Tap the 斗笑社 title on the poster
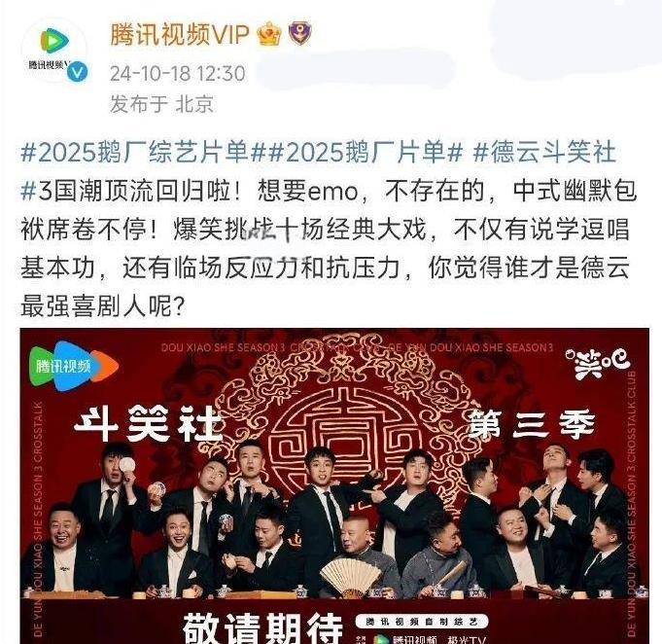 click(148, 424)
